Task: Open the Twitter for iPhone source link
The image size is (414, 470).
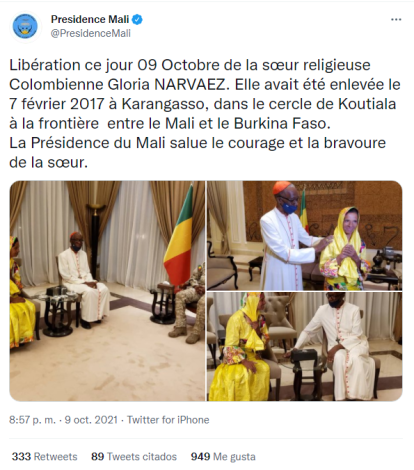Action: click(168, 420)
